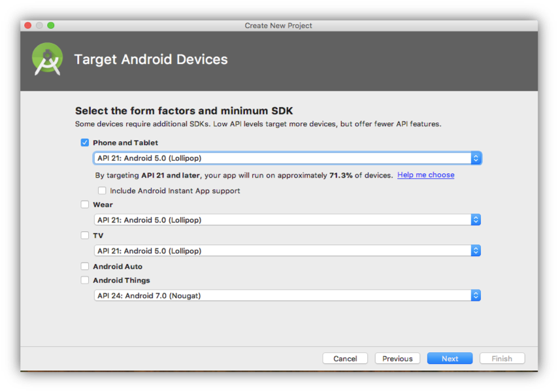The height and width of the screenshot is (392, 558).
Task: Click the Android Studio mascot logo
Action: (47, 59)
